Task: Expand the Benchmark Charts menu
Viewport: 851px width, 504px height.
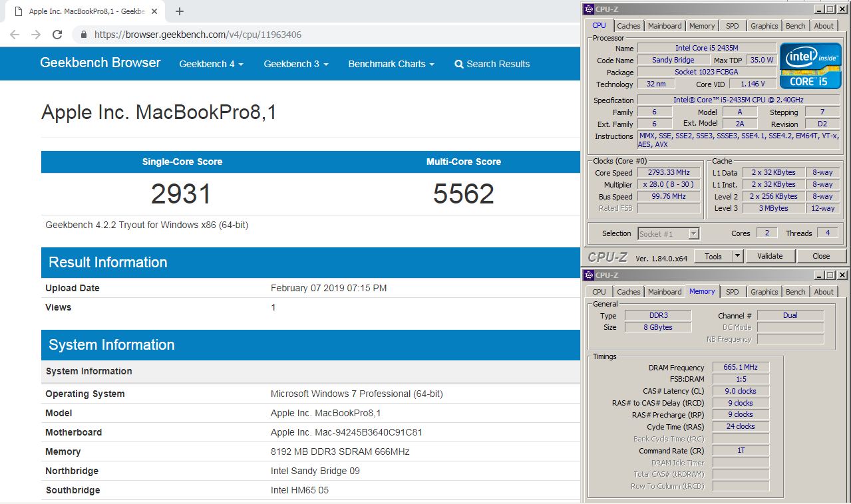Action: (391, 64)
